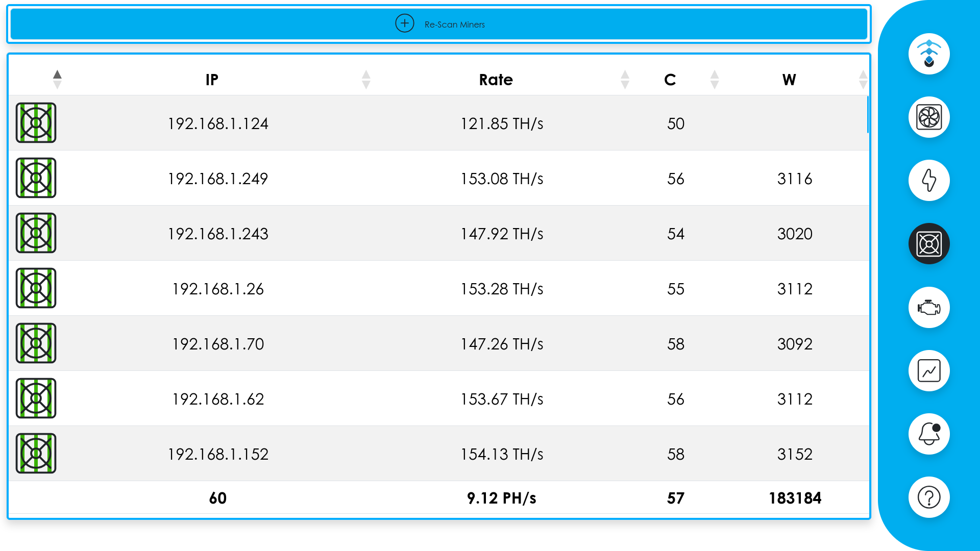The width and height of the screenshot is (980, 551).
Task: Open the engine diagnostics sidebar icon
Action: (x=929, y=308)
